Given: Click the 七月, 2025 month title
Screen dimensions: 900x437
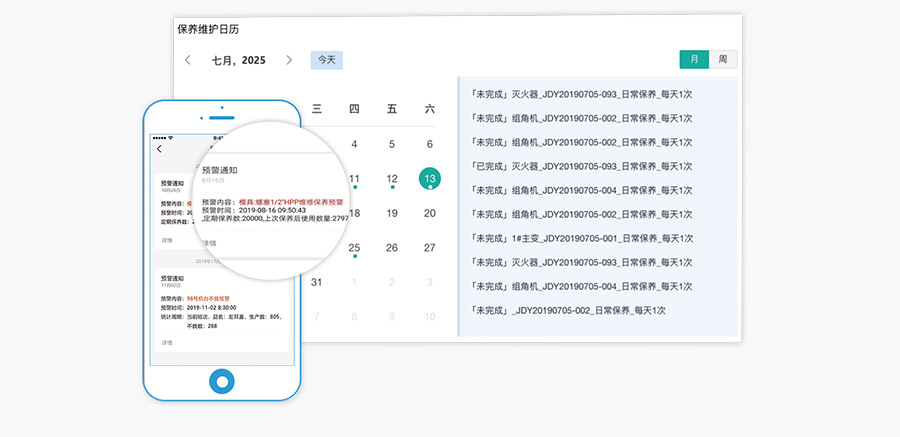Looking at the screenshot, I should click(x=238, y=60).
